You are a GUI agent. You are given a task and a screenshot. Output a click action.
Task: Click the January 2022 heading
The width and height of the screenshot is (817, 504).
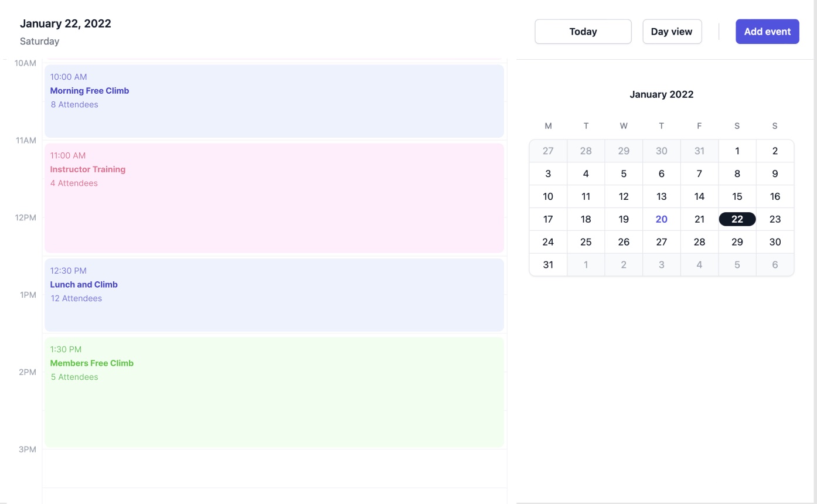tap(661, 94)
